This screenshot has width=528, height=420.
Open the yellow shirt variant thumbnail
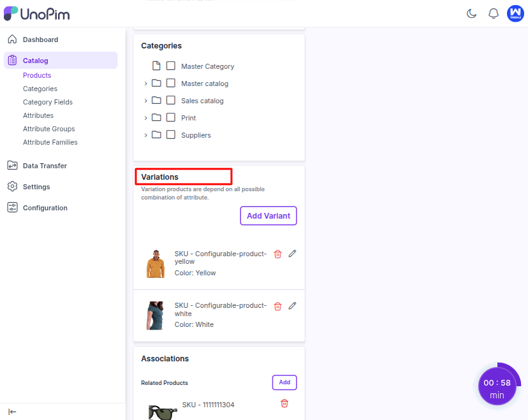(155, 263)
